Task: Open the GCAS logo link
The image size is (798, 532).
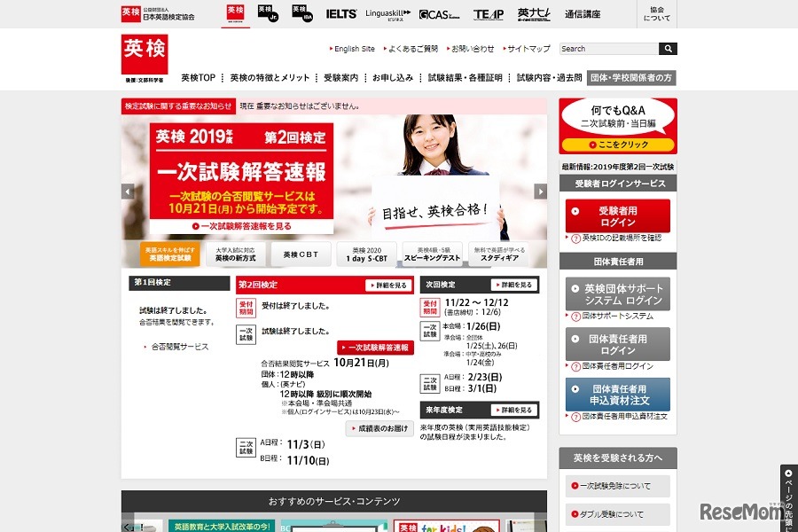Action: click(439, 15)
